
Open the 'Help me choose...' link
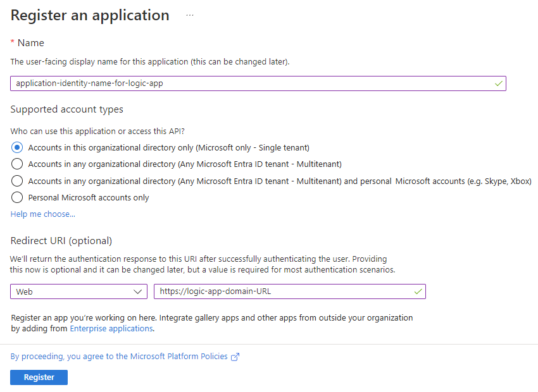(x=42, y=214)
